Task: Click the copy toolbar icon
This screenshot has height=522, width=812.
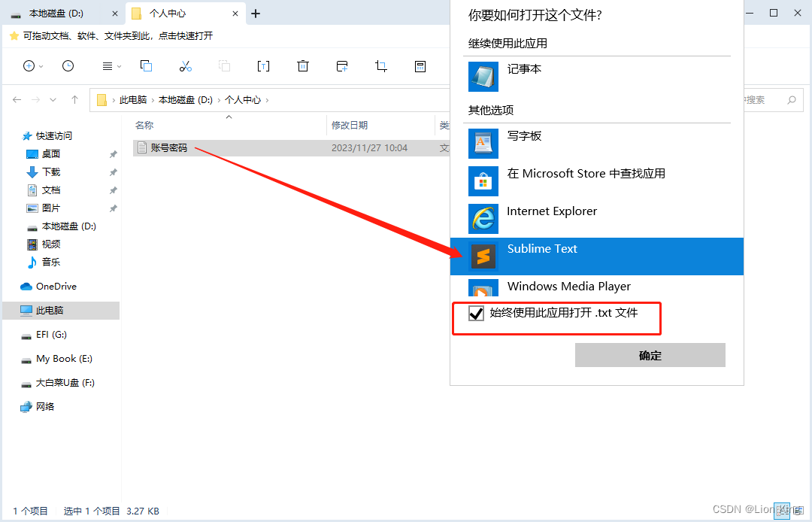Action: click(146, 65)
